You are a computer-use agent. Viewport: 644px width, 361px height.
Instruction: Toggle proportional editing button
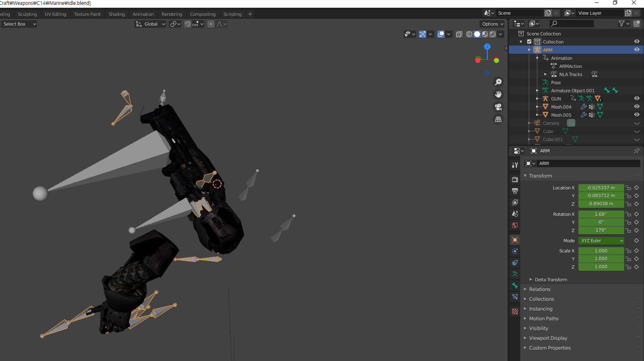click(x=211, y=24)
